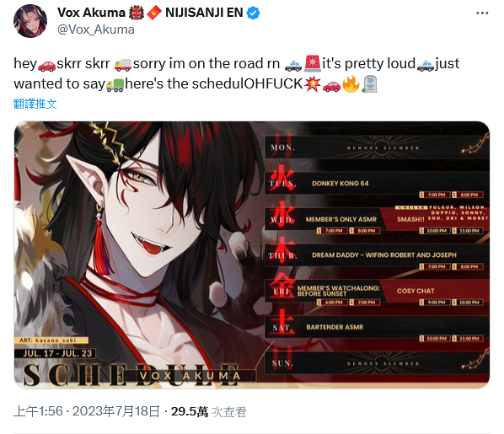Image resolution: width=504 pixels, height=434 pixels.
Task: Click the 29.5萬 view count
Action: click(x=190, y=411)
